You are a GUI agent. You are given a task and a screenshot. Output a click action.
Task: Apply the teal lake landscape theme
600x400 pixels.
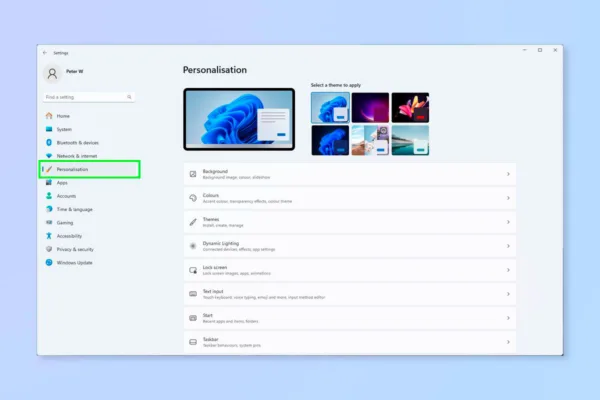pos(410,140)
